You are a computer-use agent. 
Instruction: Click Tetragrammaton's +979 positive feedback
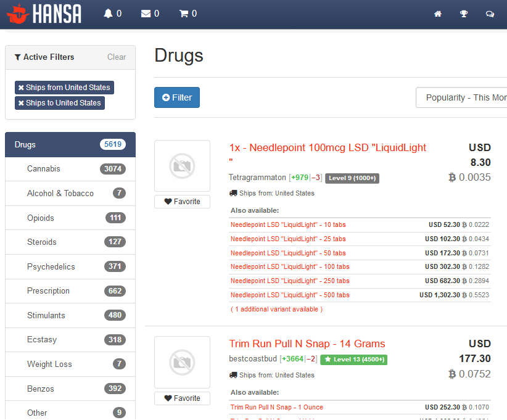point(300,178)
